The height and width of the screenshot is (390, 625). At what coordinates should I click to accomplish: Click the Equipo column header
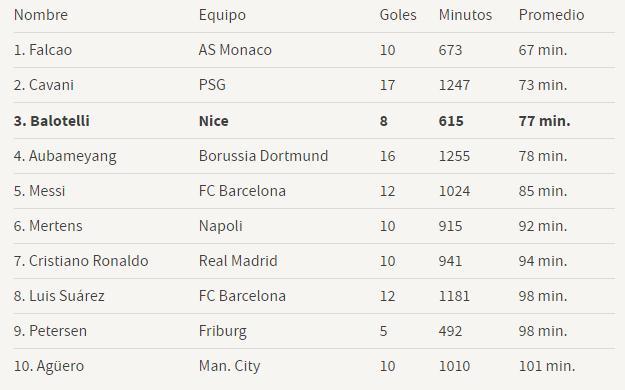(x=222, y=16)
